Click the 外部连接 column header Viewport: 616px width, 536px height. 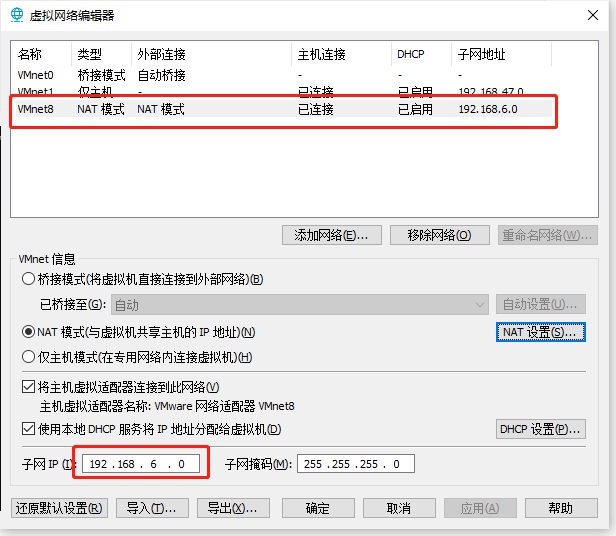(211, 54)
